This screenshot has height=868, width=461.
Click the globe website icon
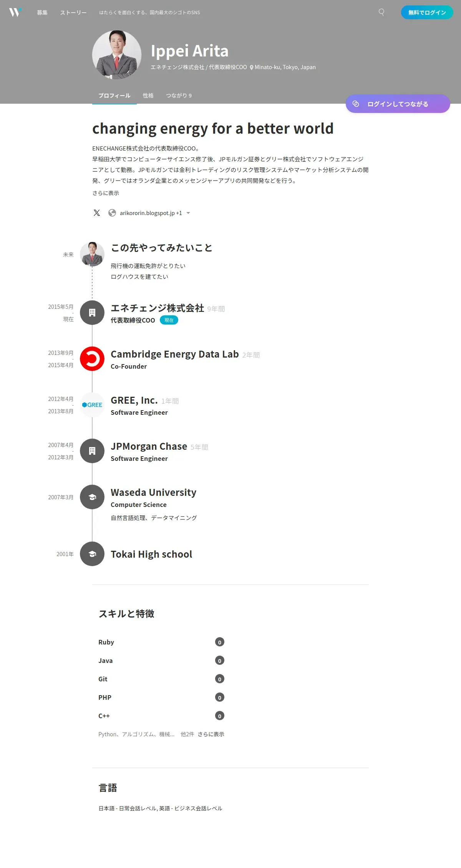point(112,213)
